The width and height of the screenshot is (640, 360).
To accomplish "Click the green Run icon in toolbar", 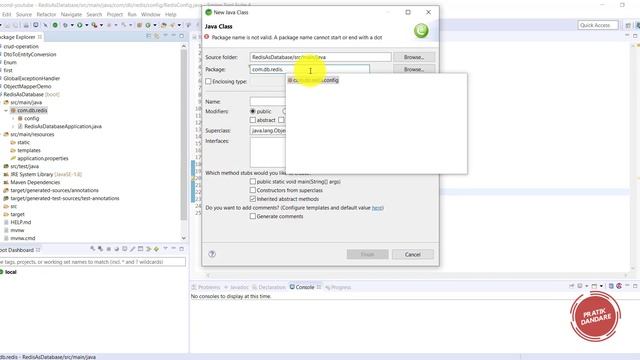I will click(80, 25).
